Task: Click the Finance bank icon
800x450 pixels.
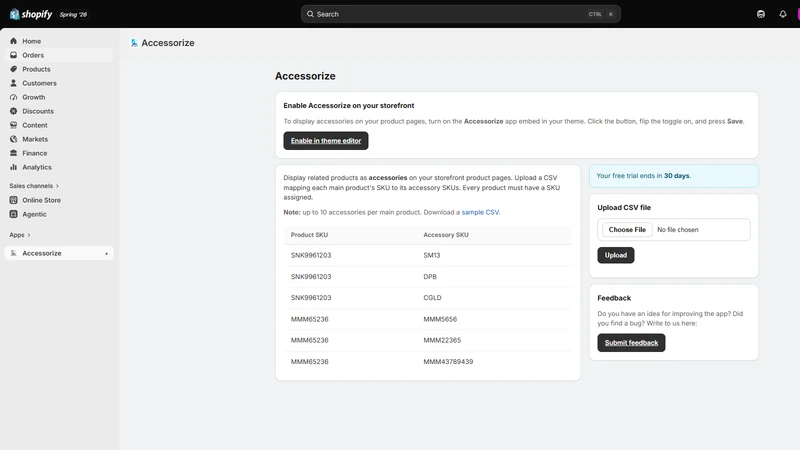Action: coord(14,153)
